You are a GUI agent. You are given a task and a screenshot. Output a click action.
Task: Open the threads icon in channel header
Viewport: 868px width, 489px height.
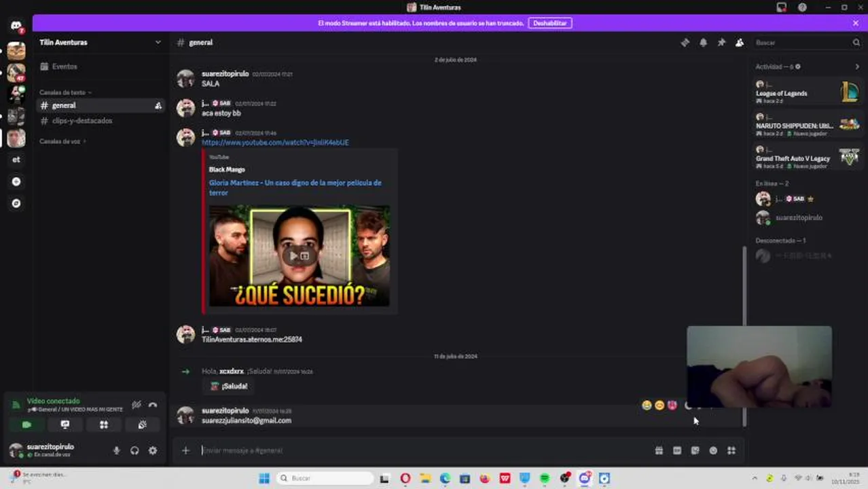(685, 42)
